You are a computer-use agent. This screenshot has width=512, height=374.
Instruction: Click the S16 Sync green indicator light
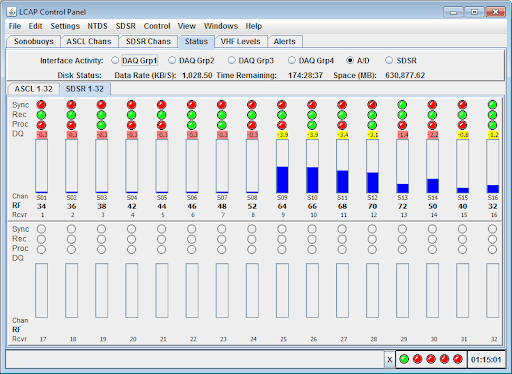[x=492, y=105]
